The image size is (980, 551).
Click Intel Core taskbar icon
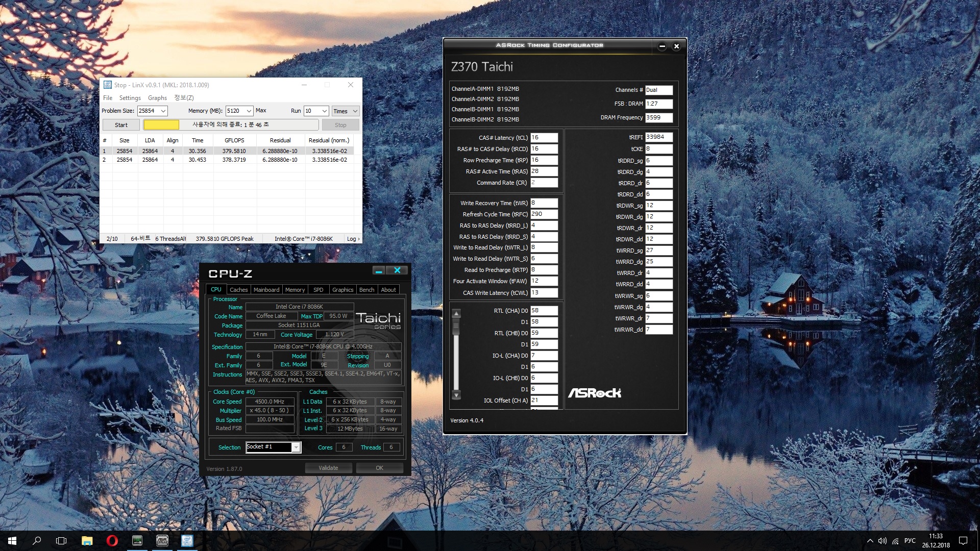tap(187, 541)
